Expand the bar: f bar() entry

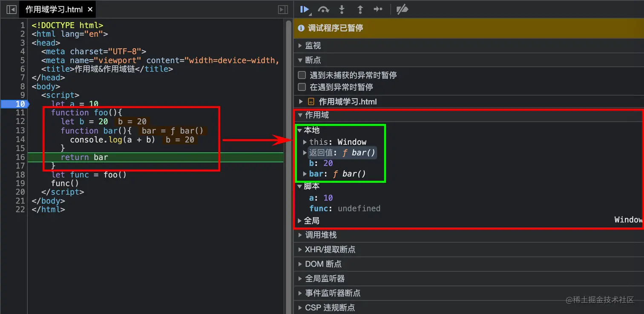coord(305,174)
